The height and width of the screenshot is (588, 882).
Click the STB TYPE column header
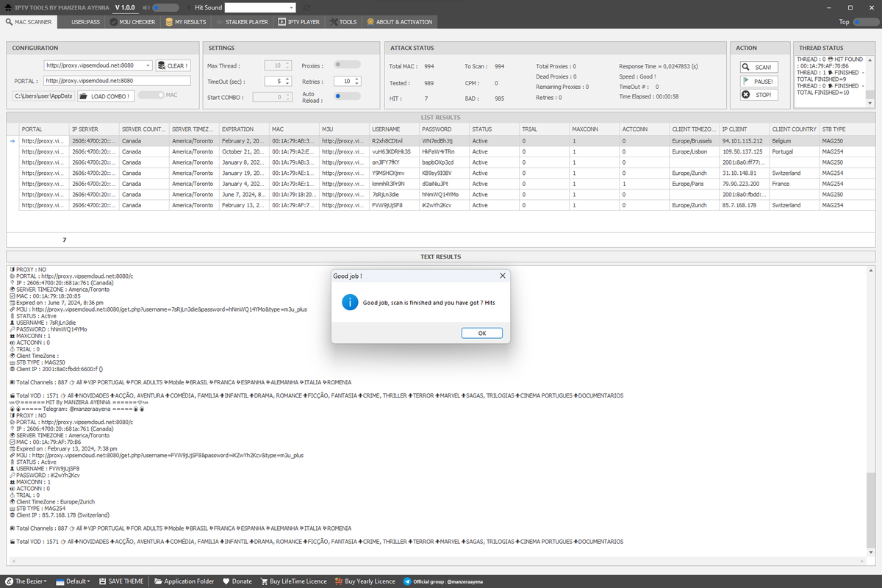click(x=847, y=129)
